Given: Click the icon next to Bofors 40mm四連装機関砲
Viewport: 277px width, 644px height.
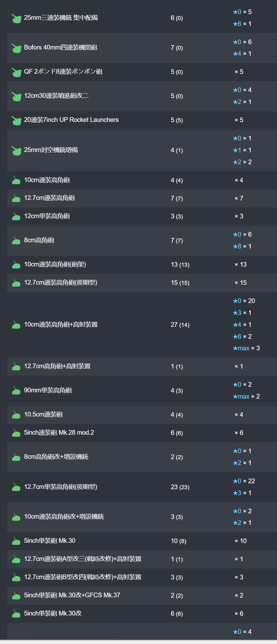Looking at the screenshot, I should pos(16,48).
